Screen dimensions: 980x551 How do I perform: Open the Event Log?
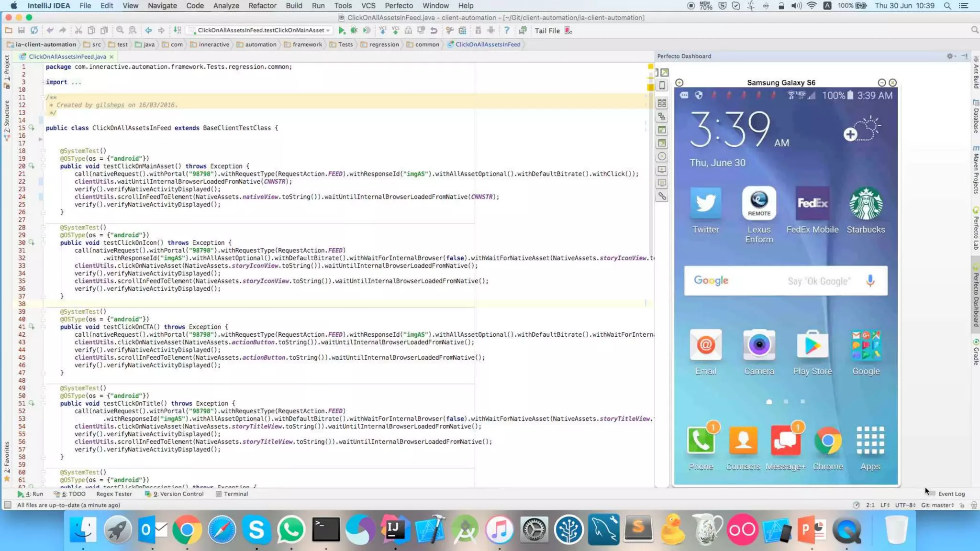(x=951, y=494)
